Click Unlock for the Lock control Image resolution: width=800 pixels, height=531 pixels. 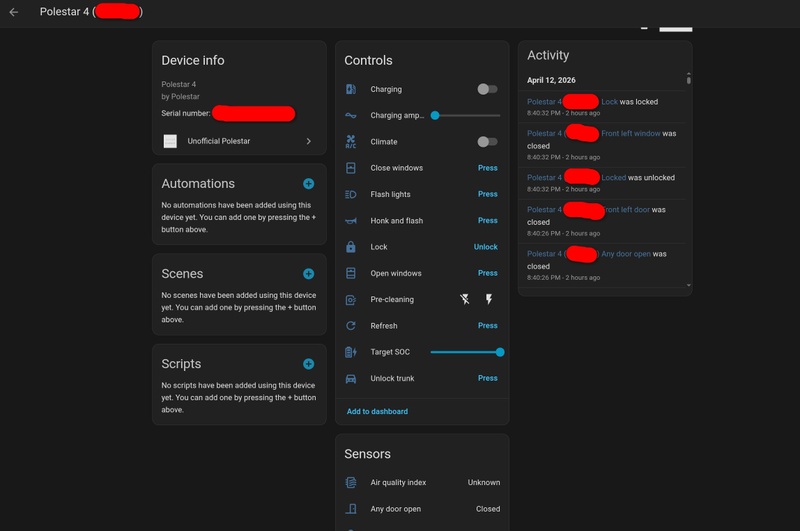click(x=486, y=247)
